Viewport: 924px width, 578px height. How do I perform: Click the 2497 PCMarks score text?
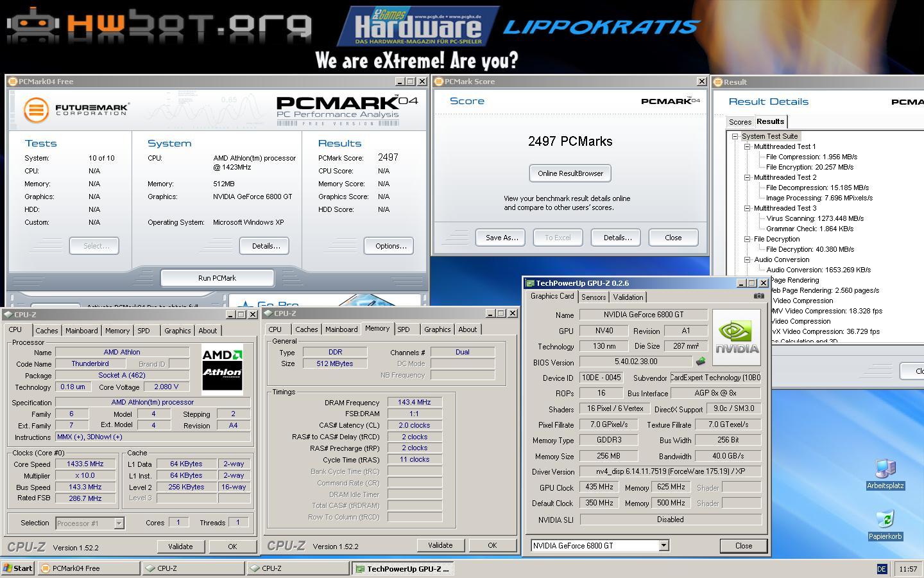[x=570, y=141]
